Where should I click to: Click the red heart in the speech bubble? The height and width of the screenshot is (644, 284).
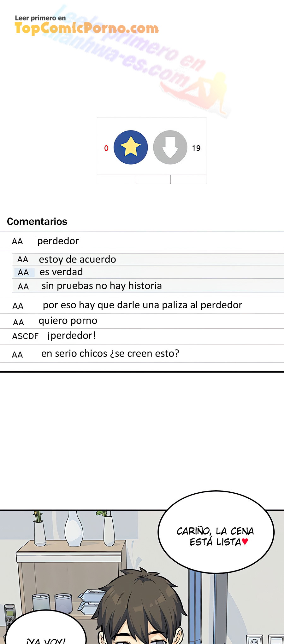(x=245, y=542)
